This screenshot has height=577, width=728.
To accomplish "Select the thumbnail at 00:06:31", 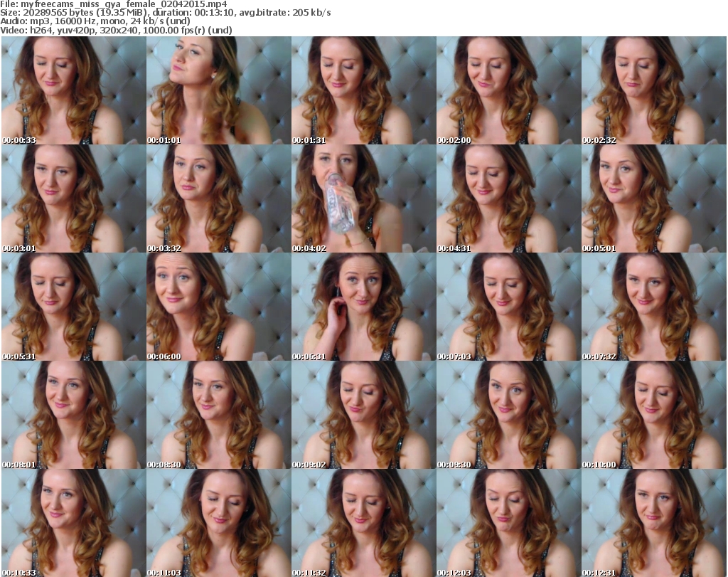I will tap(363, 307).
